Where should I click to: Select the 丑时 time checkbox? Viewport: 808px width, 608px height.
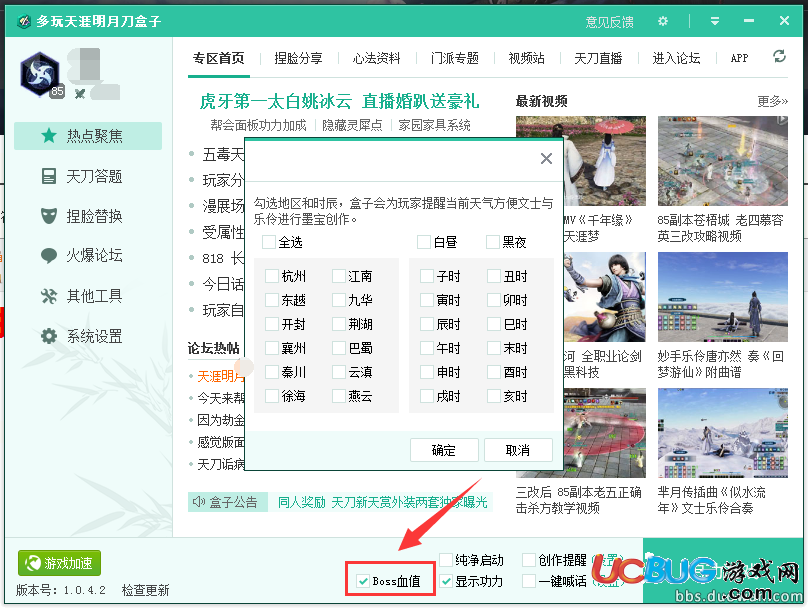click(x=494, y=276)
